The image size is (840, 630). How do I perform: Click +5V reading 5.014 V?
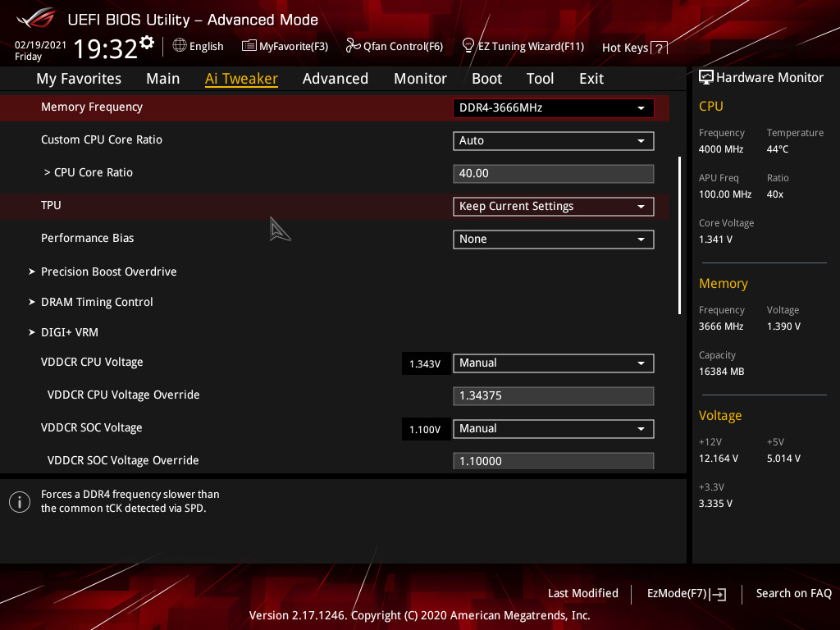[783, 459]
